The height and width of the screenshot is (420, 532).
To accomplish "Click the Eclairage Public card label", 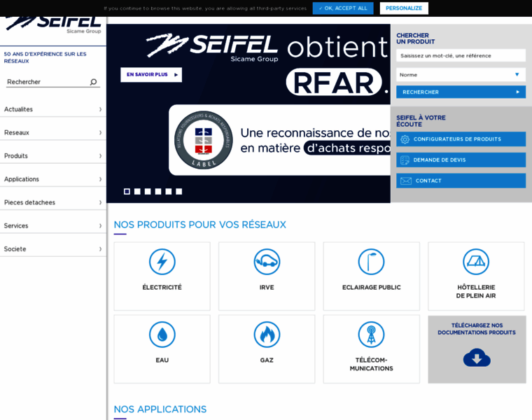I will click(371, 288).
